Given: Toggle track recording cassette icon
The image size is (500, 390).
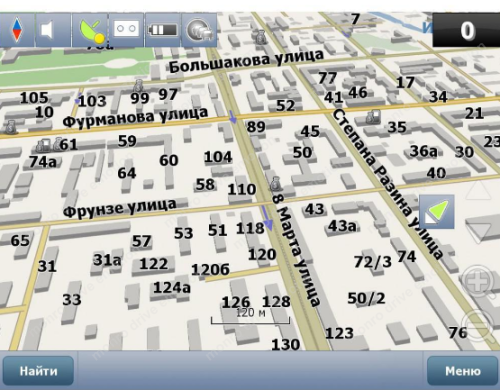Looking at the screenshot, I should click(126, 30).
